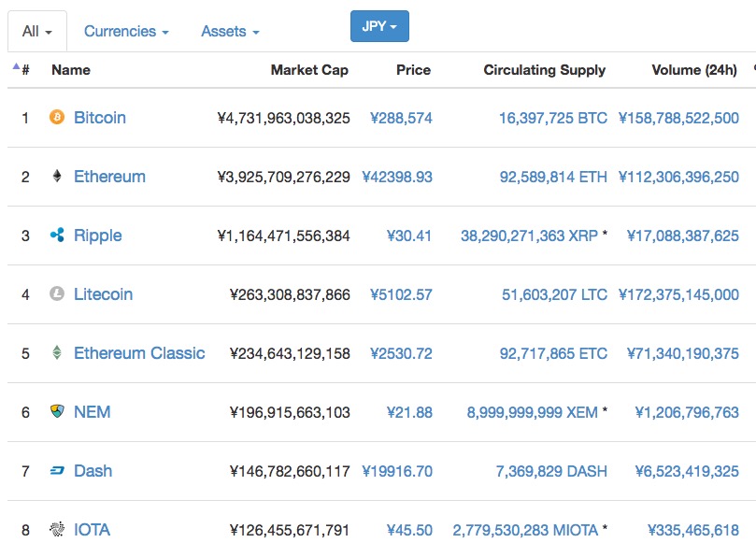Click supply 51,603,207 LTC

(554, 294)
